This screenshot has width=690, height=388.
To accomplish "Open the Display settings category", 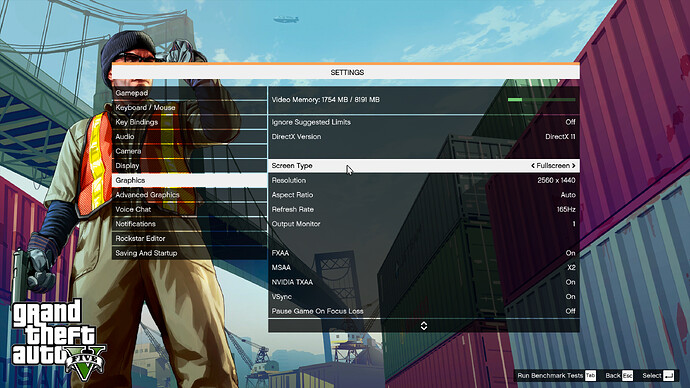I will pos(189,166).
